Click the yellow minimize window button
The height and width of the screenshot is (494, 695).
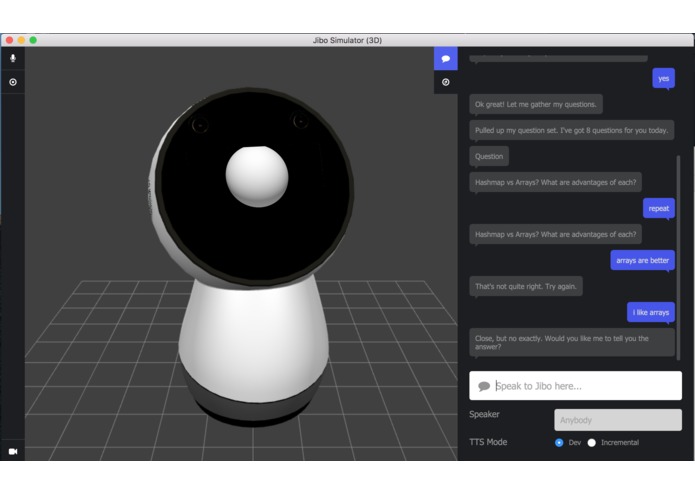[21, 40]
